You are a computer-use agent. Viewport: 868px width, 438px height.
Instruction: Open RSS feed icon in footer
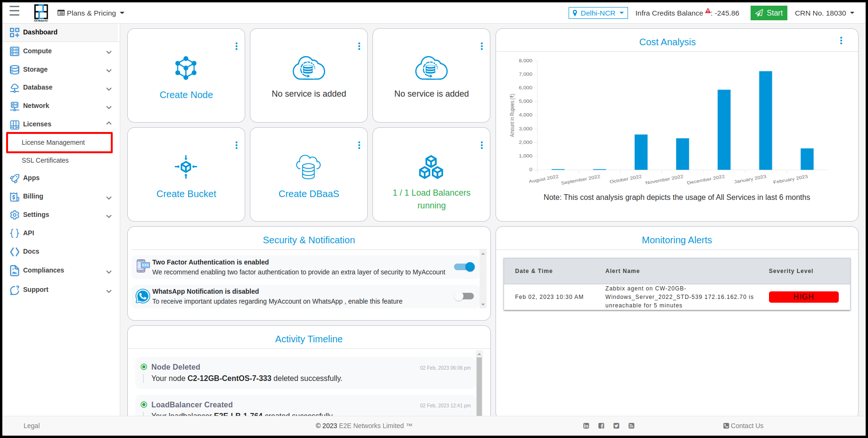[x=631, y=426]
